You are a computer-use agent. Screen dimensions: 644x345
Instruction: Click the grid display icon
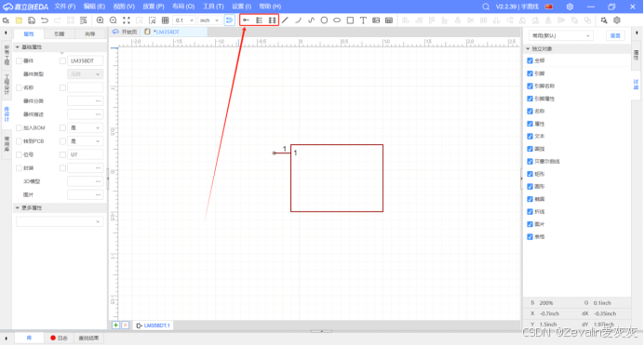(165, 20)
